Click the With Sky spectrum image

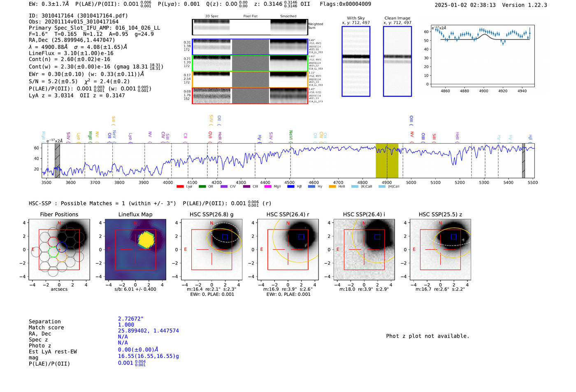[356, 61]
